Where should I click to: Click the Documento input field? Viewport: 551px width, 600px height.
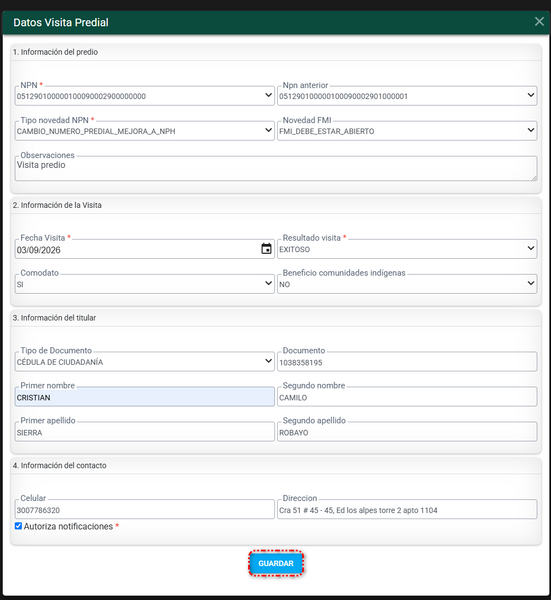click(407, 362)
